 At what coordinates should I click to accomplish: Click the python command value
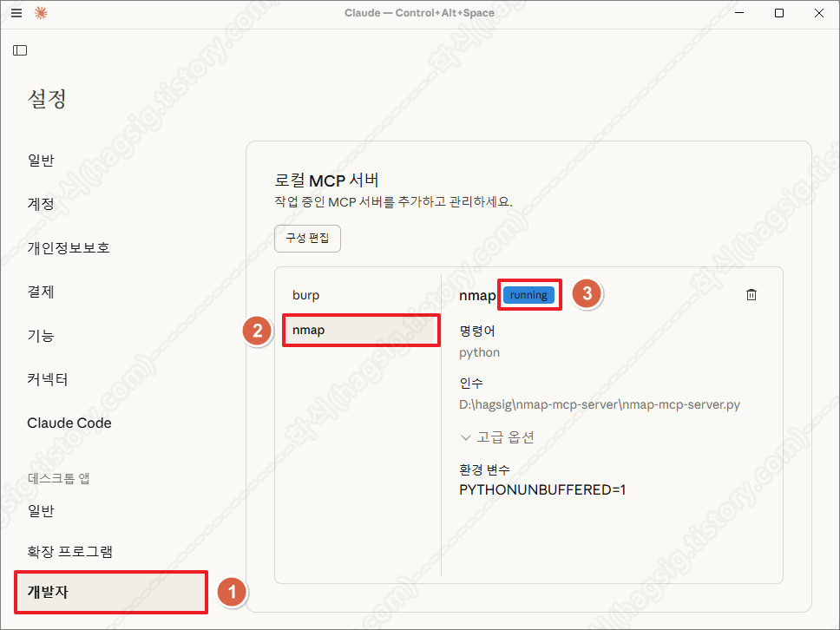pyautogui.click(x=480, y=352)
